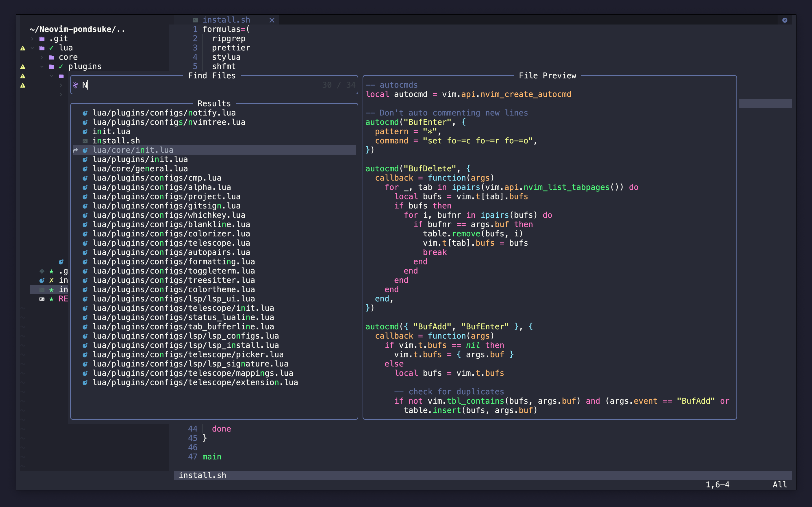Click the Lua icon beside init.lua in sidebar tree

(42, 280)
